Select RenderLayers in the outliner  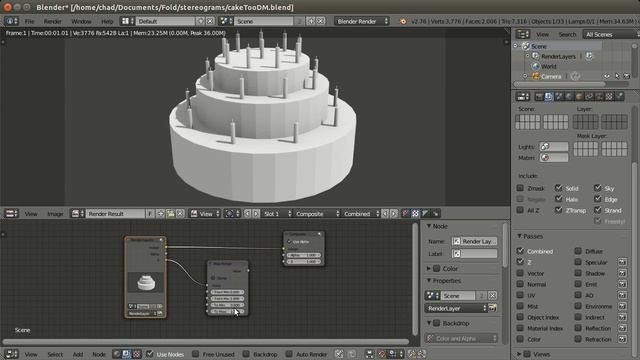[558, 56]
